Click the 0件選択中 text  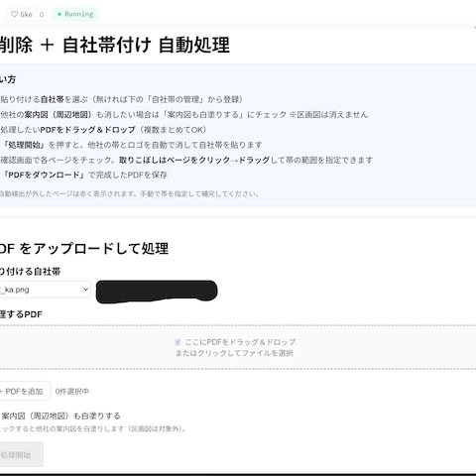72,392
